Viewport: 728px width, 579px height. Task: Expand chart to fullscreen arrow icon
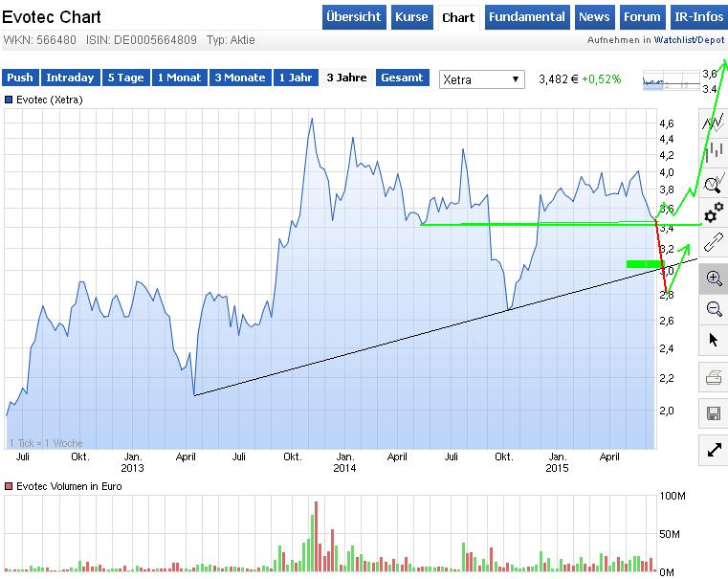point(713,450)
